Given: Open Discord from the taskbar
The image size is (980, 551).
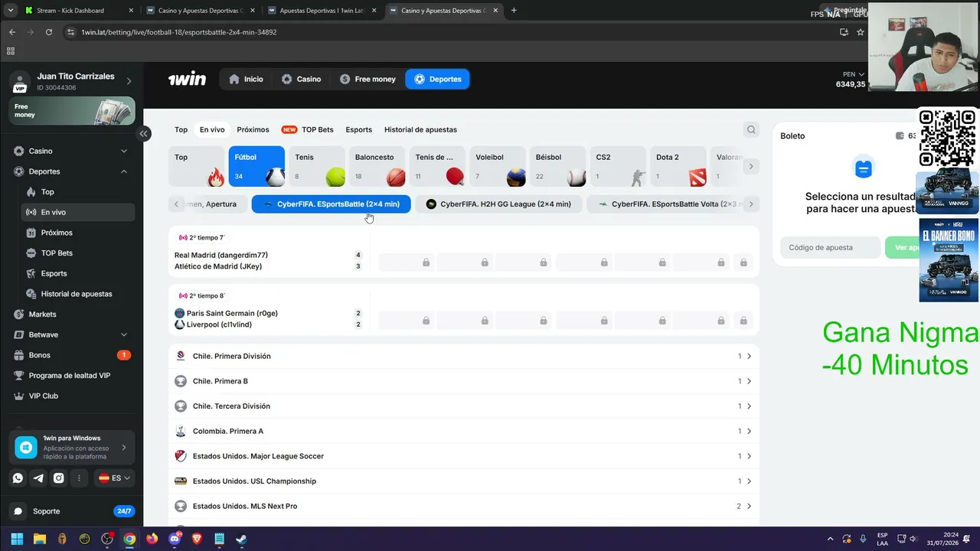Looking at the screenshot, I should [x=175, y=539].
